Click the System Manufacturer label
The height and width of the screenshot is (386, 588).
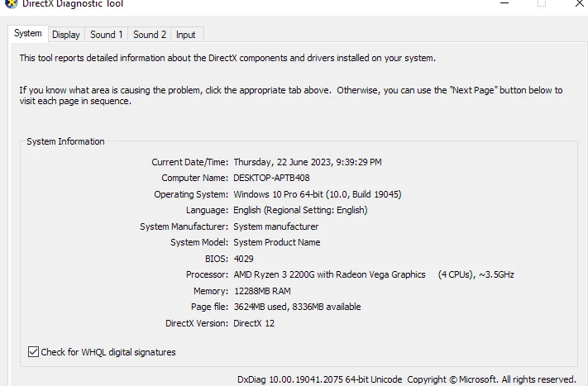click(184, 226)
